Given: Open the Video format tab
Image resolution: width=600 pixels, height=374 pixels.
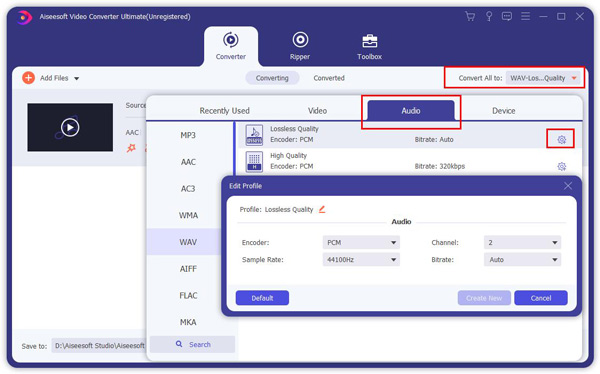Looking at the screenshot, I should coord(317,111).
